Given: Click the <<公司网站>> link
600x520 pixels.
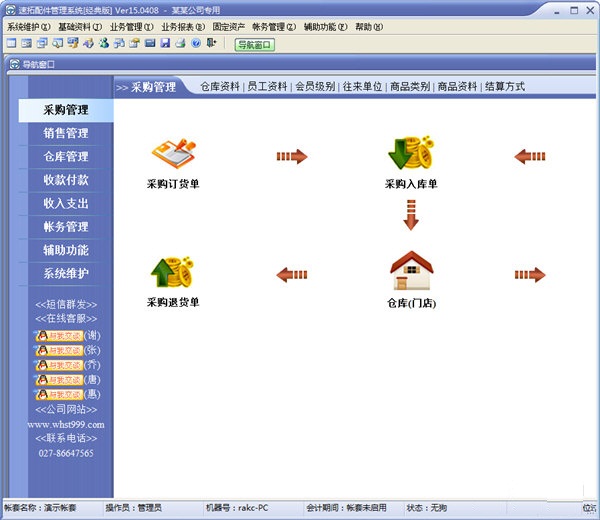Looking at the screenshot, I should point(66,409).
